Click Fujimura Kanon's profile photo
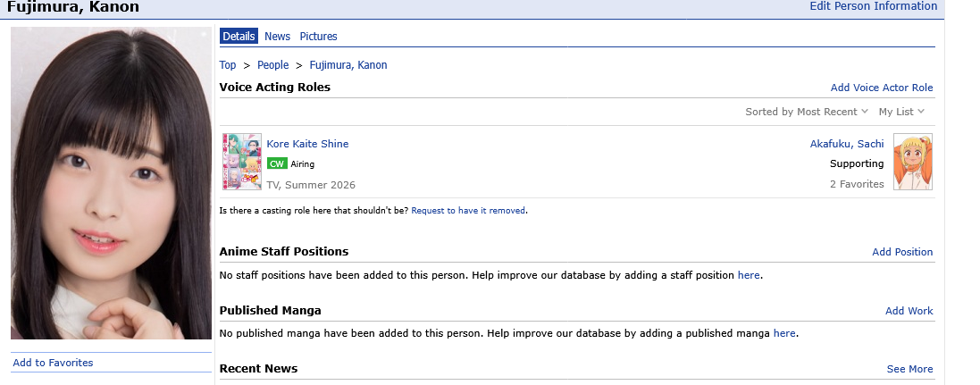This screenshot has height=385, width=980. [112, 183]
